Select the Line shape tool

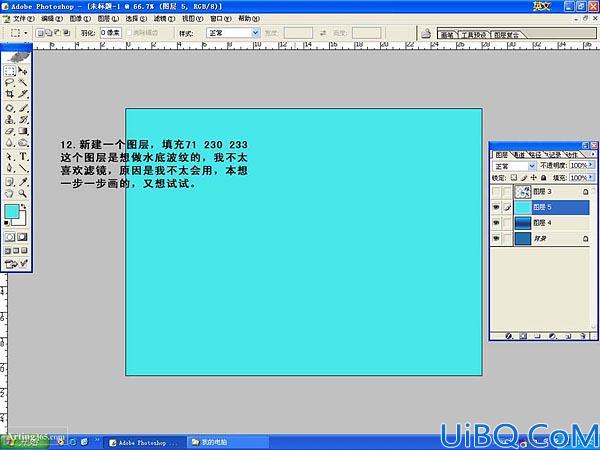23,168
